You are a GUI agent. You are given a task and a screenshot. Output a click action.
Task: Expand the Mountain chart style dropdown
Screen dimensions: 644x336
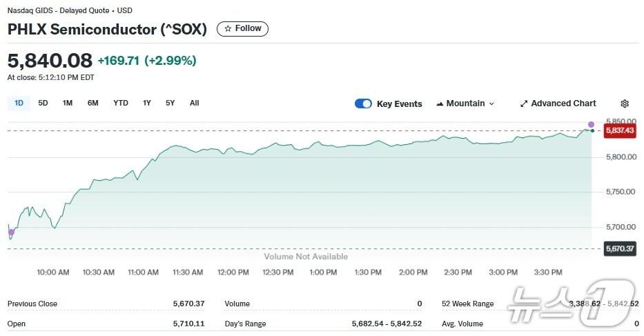tap(491, 103)
